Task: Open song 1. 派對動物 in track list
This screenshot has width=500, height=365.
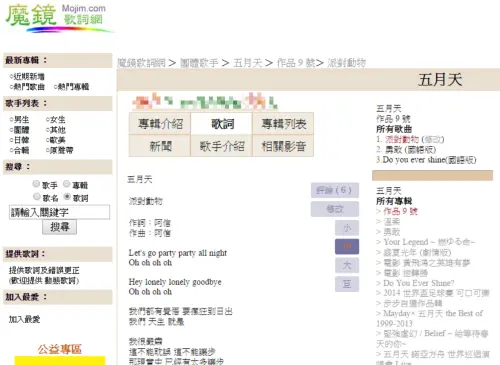Action: (x=402, y=139)
